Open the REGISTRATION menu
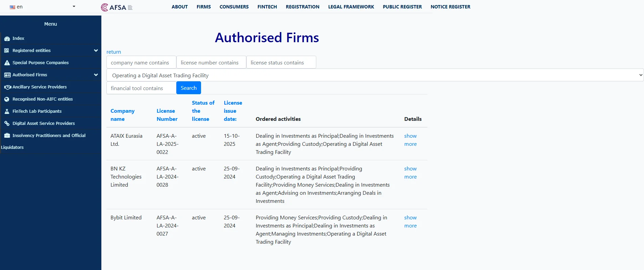Viewport: 644px width, 270px height. coord(302,7)
